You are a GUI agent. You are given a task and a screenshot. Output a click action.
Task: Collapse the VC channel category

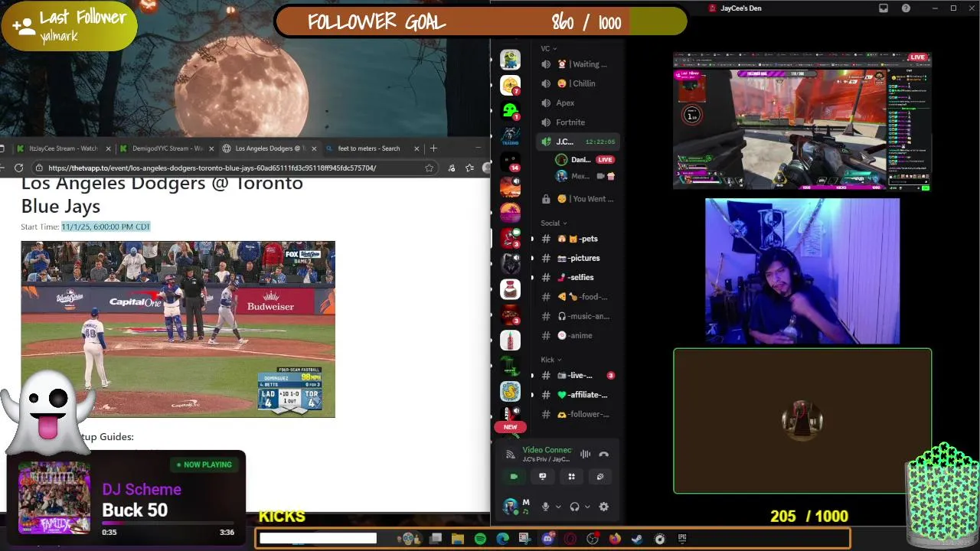point(548,48)
